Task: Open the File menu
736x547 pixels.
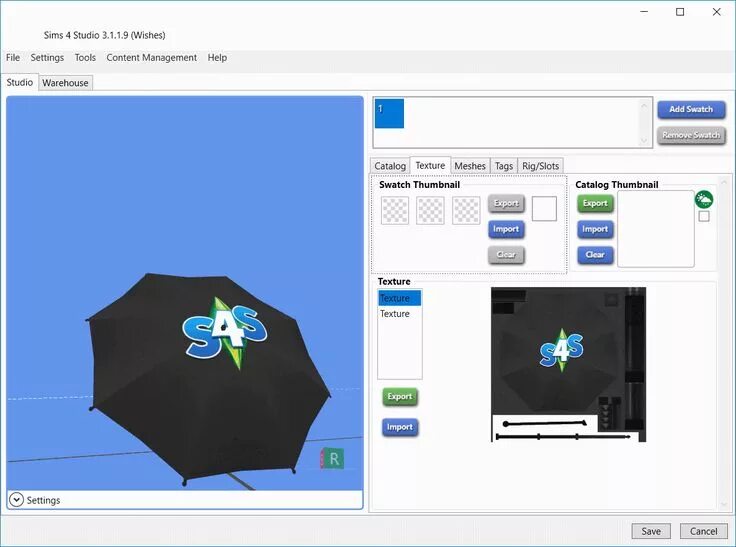Action: tap(13, 58)
